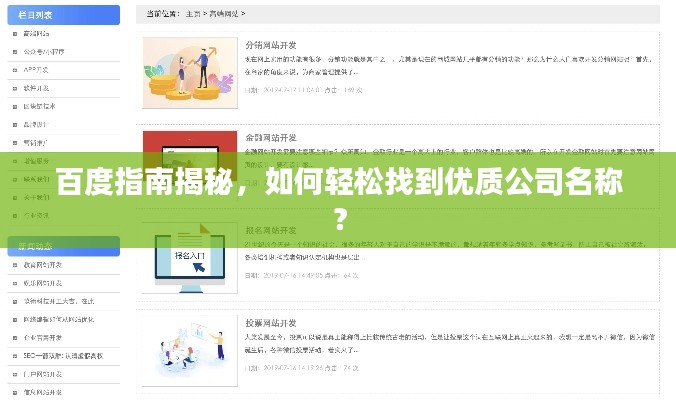Open the 金融网站开发 article title
The width and height of the screenshot is (676, 400).
click(x=271, y=138)
